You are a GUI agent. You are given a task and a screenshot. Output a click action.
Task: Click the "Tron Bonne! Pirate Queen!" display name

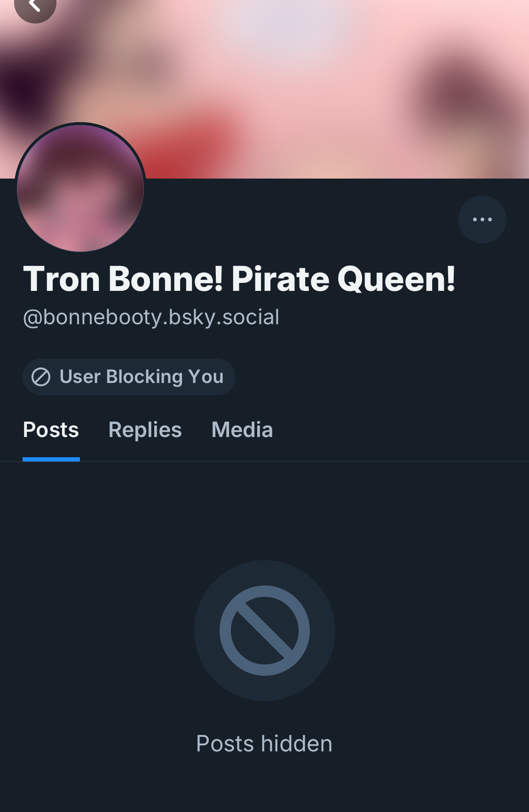239,279
